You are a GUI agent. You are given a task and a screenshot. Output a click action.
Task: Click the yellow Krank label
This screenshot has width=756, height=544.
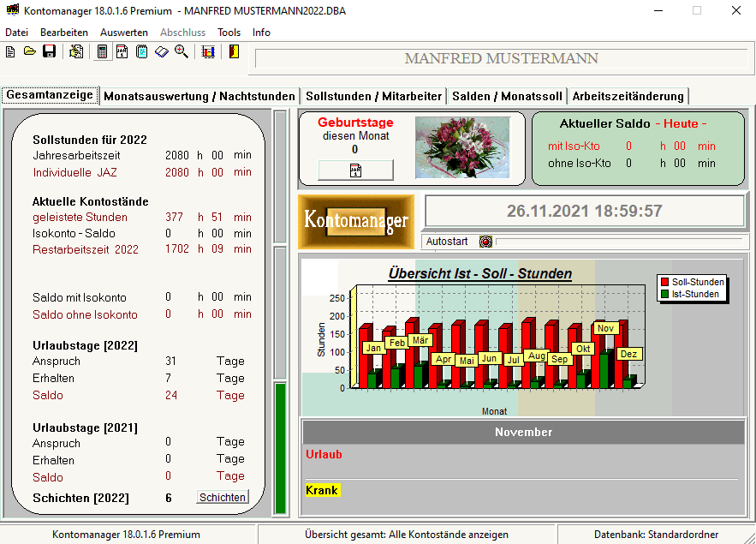(322, 490)
